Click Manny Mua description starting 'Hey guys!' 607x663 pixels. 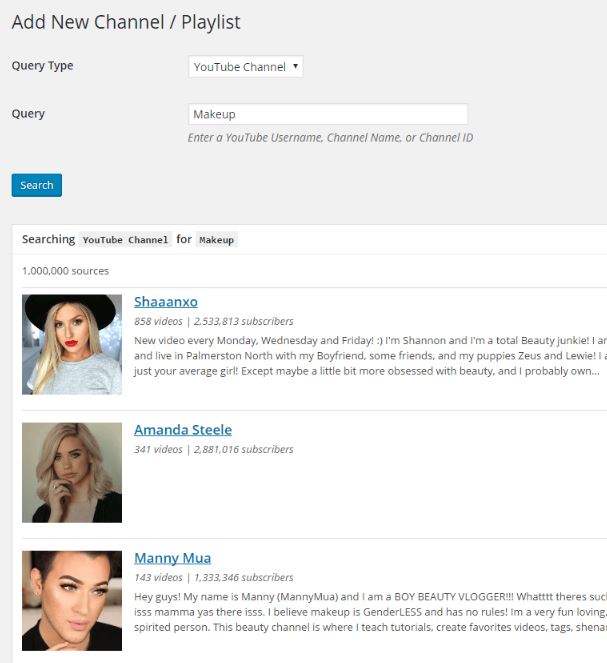(370, 612)
